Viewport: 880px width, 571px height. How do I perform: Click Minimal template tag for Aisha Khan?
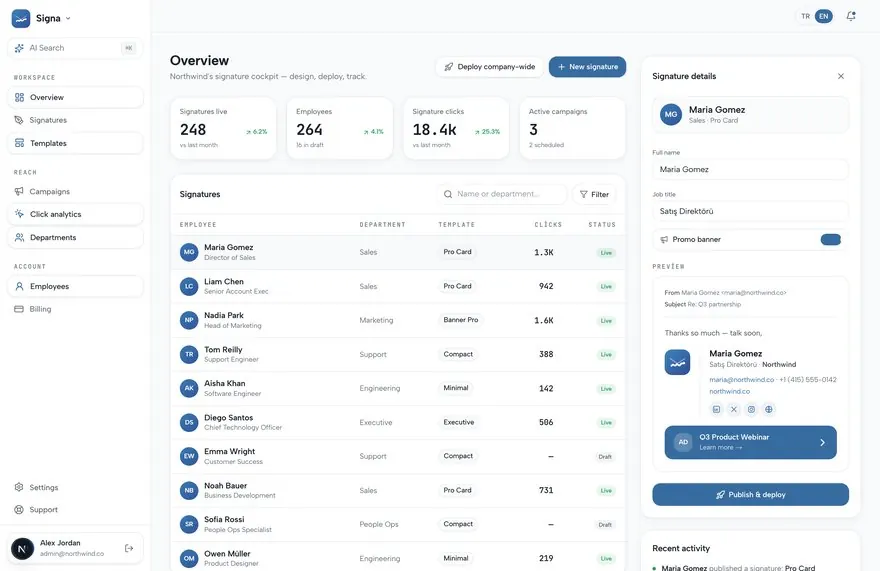click(456, 388)
